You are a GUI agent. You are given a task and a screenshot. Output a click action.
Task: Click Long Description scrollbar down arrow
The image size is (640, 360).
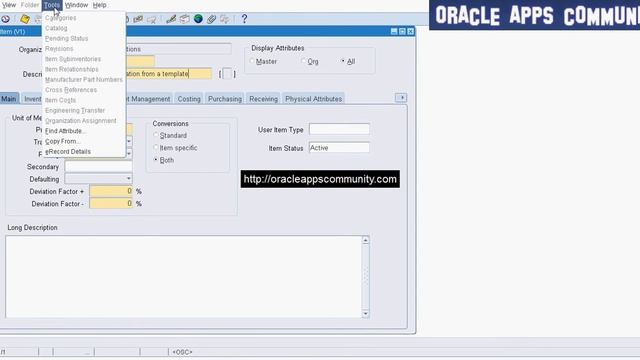365,313
